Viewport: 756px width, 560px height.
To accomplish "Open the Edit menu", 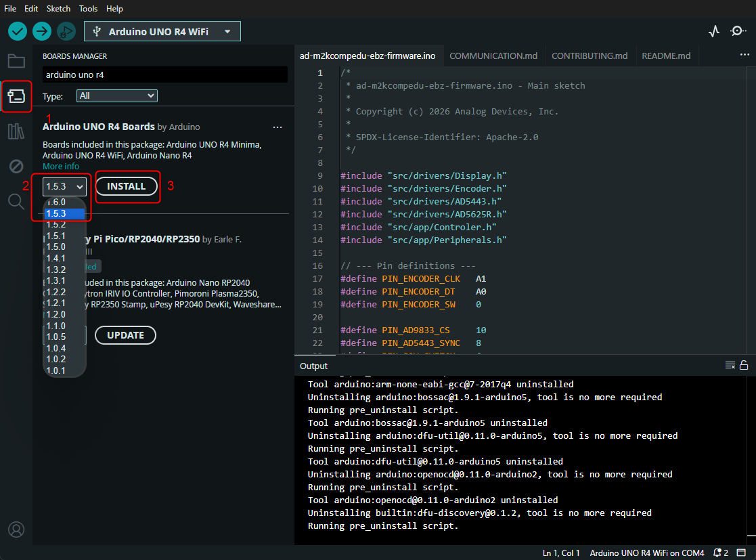I will pos(31,9).
